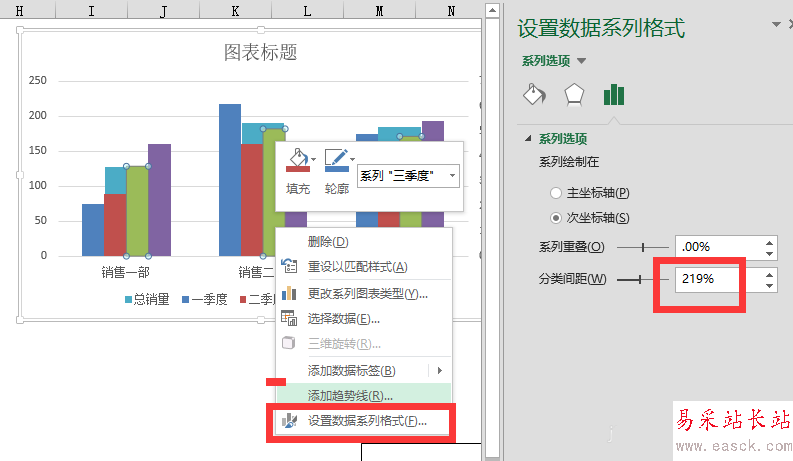Choose 重设以匹配样式(A) menu item
This screenshot has width=793, height=461.
[364, 266]
